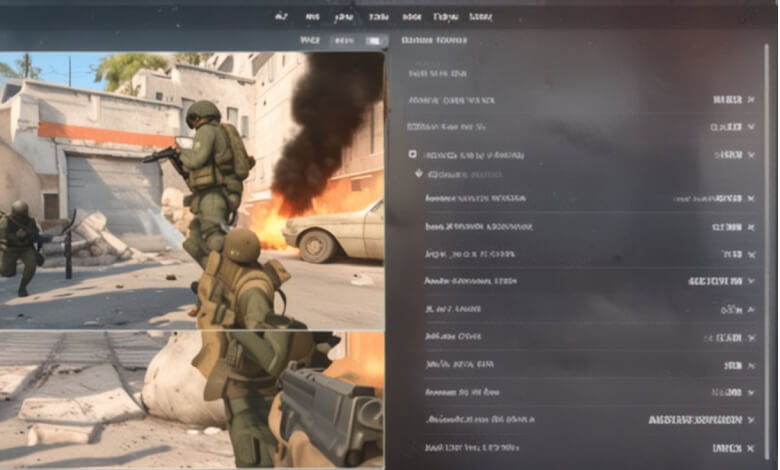The width and height of the screenshot is (780, 470).
Task: Open the dropdown arrow on the second settings row
Action: [x=751, y=127]
